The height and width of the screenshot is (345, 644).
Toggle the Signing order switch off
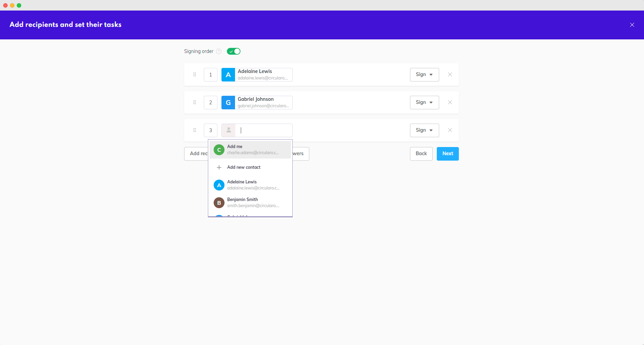point(234,51)
